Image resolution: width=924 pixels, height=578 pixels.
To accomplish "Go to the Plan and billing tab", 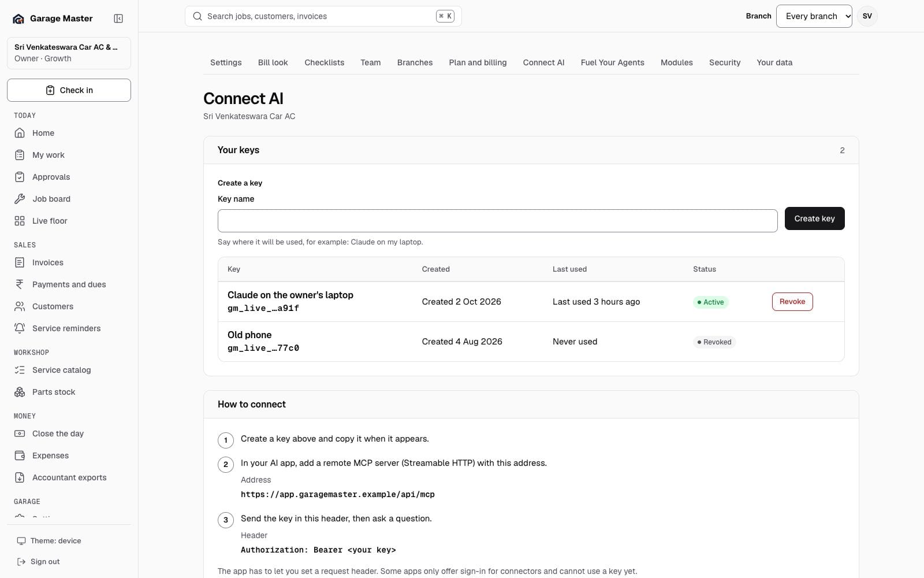I will tap(478, 62).
